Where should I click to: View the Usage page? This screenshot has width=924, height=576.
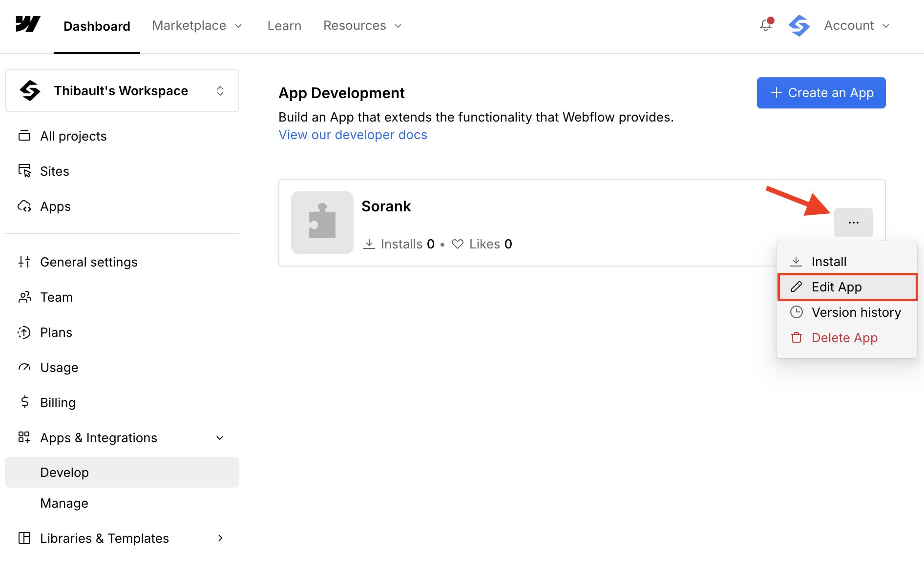pyautogui.click(x=122, y=367)
